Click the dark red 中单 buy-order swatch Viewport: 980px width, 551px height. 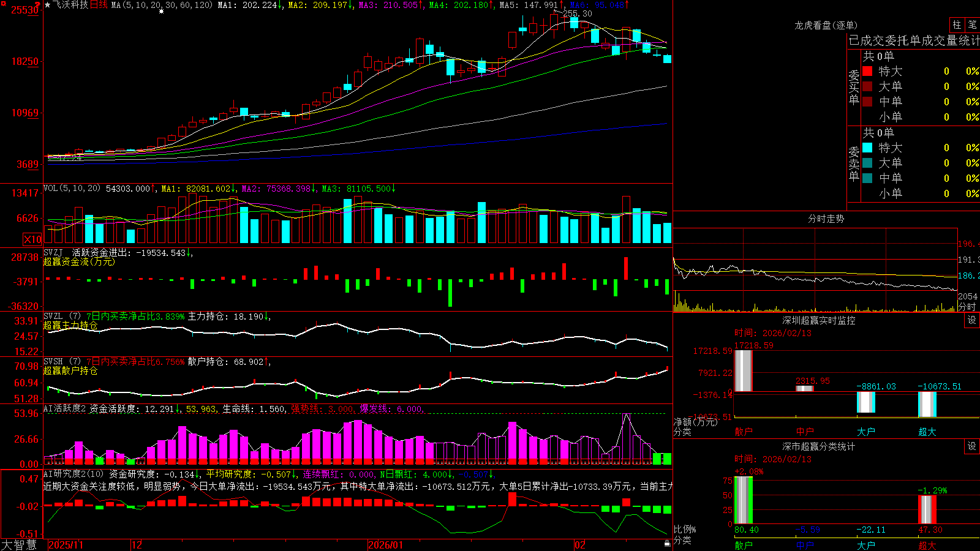click(x=867, y=102)
